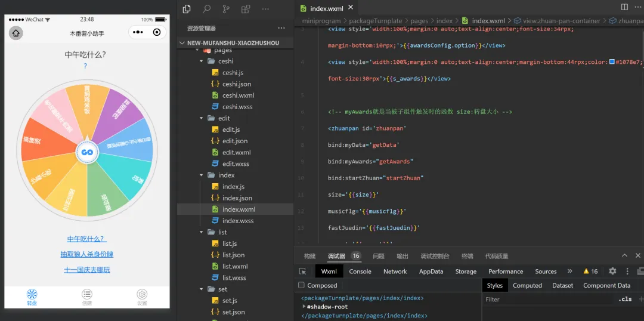Image resolution: width=644 pixels, height=321 pixels.
Task: Open the 代码质量 panel tab
Action: [x=497, y=256]
